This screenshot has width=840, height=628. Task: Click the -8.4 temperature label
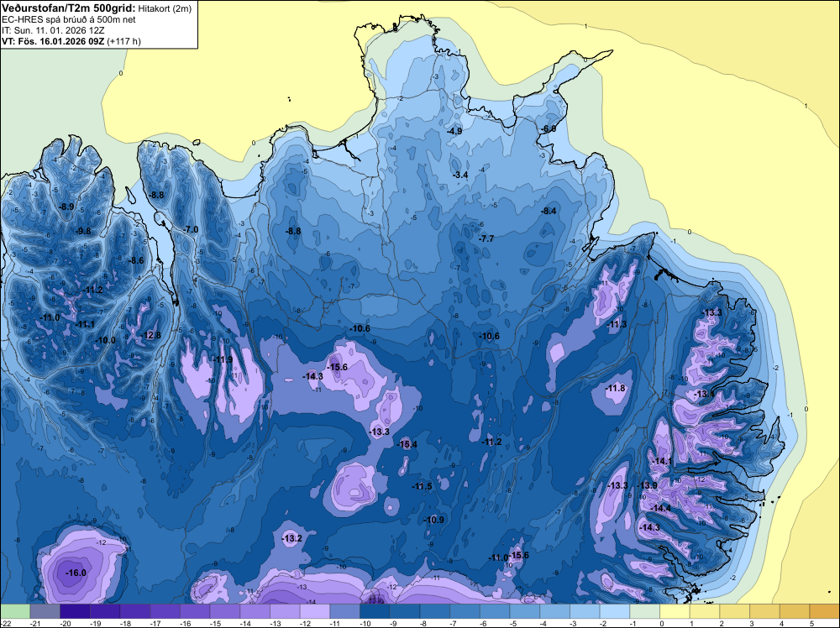(x=549, y=212)
